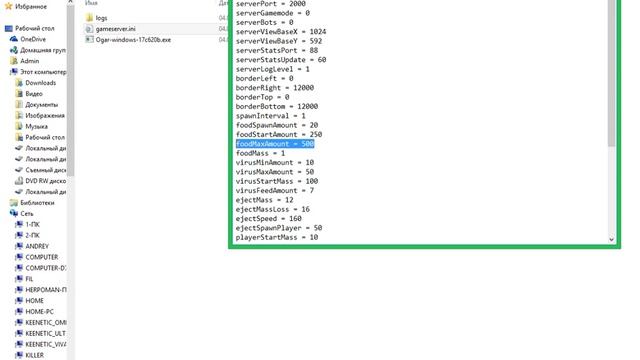Open the Admin user folder

pos(25,61)
